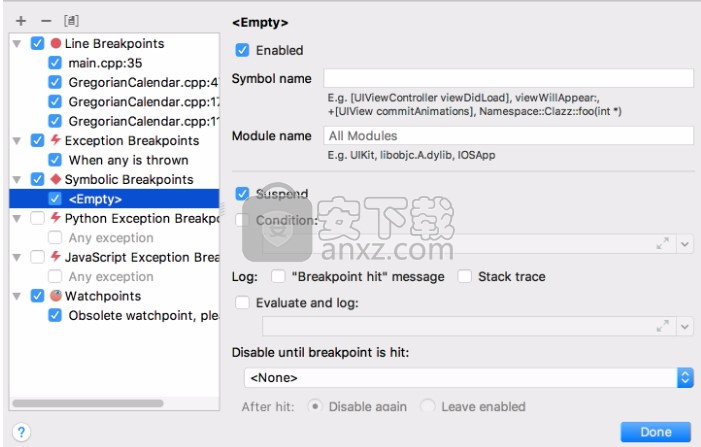The width and height of the screenshot is (701, 447).
Task: Click the Watchpoints icon
Action: (x=56, y=295)
